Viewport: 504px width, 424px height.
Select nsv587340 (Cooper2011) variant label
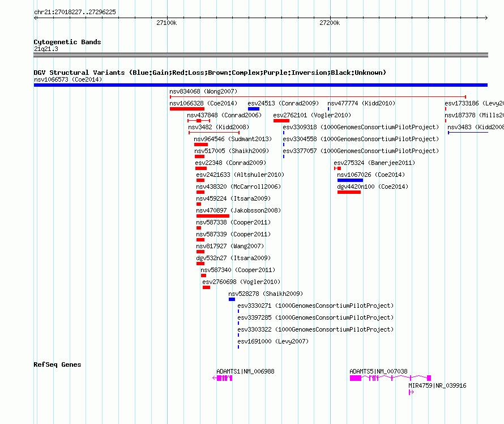coord(238,270)
